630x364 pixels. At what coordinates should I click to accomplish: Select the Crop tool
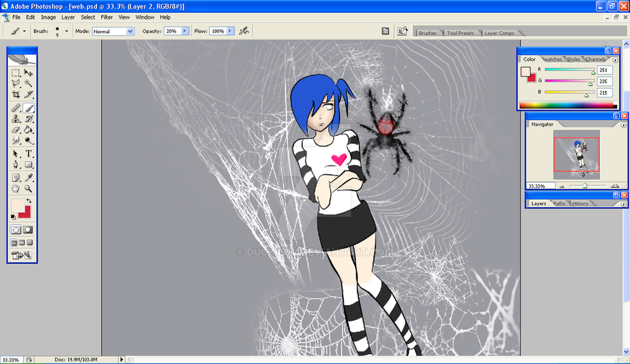pos(15,95)
